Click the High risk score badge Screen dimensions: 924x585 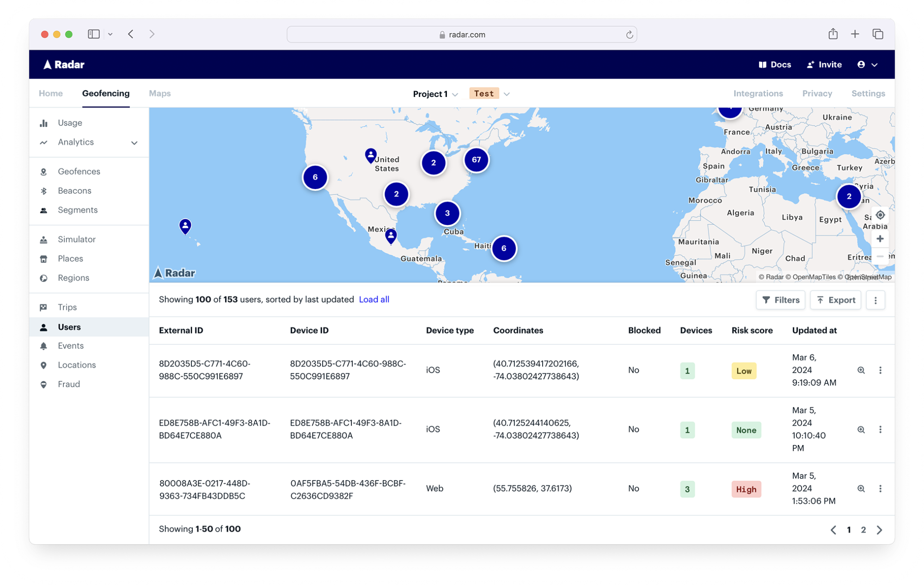click(746, 489)
